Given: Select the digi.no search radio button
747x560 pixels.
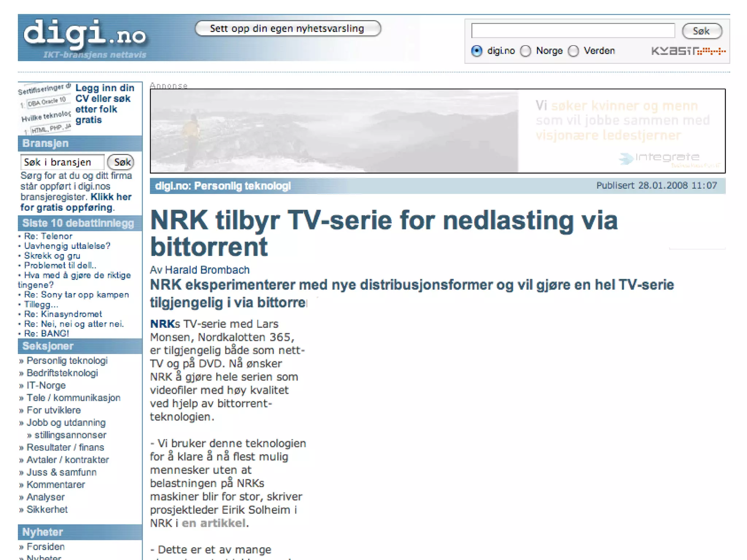Looking at the screenshot, I should (477, 51).
